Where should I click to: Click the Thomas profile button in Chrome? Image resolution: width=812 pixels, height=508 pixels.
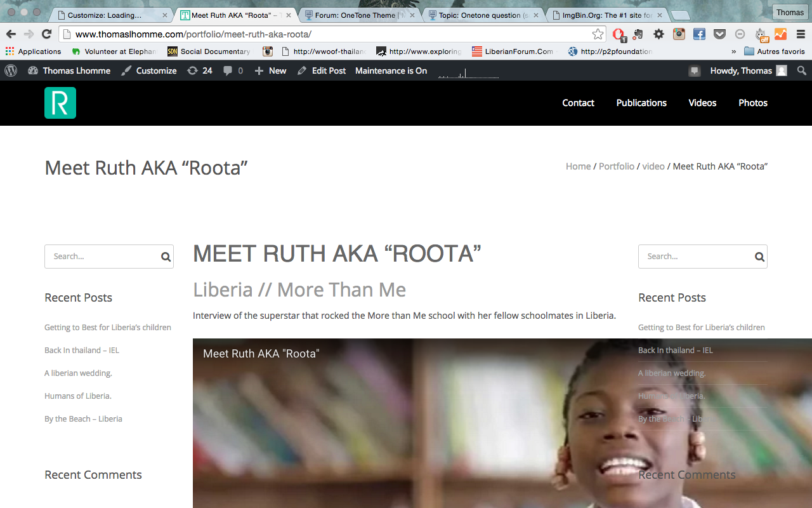[790, 12]
